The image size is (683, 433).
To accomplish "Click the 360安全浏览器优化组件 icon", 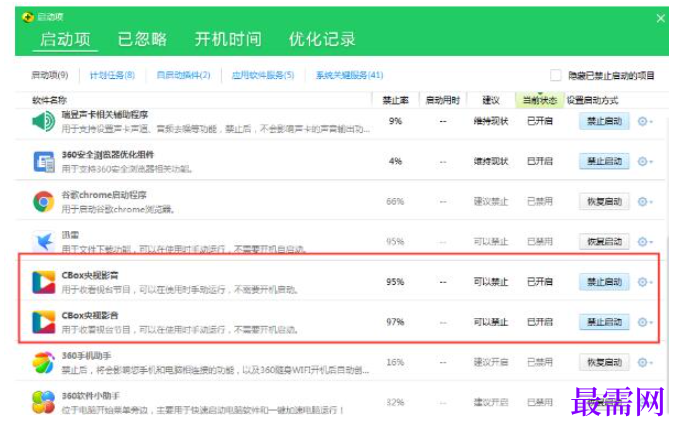I will click(x=44, y=162).
